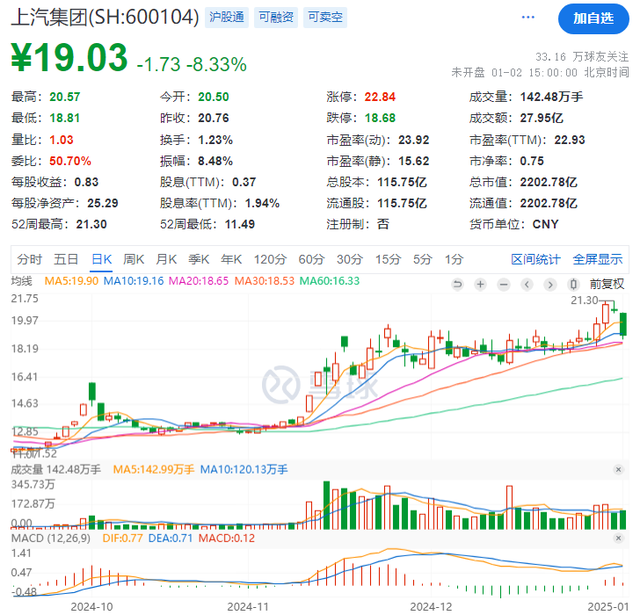This screenshot has height=615, width=640.
Task: Select the 周K chart tab
Action: (x=134, y=260)
